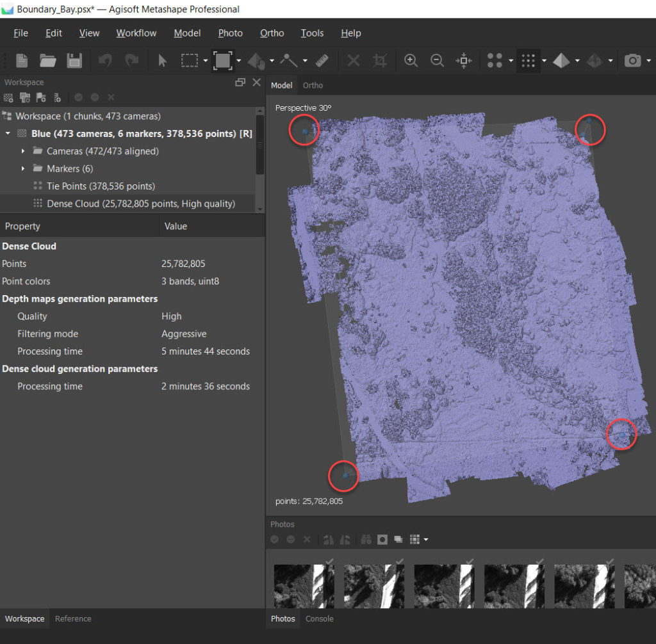Switch to the Ortho tab
The image size is (656, 644).
[x=313, y=85]
